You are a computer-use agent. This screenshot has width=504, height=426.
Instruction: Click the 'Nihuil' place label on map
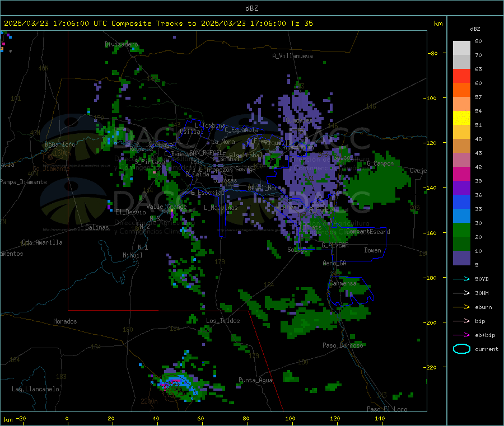[x=132, y=255]
